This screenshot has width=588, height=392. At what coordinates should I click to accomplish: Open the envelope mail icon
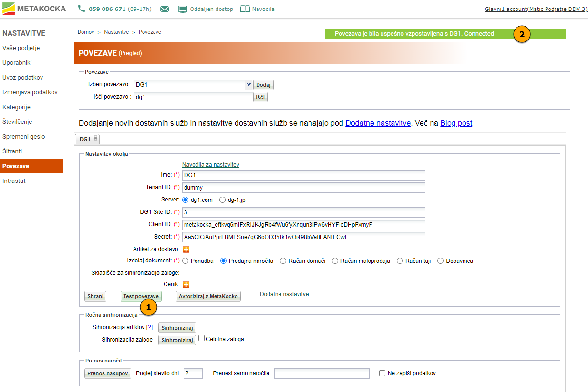pyautogui.click(x=165, y=9)
